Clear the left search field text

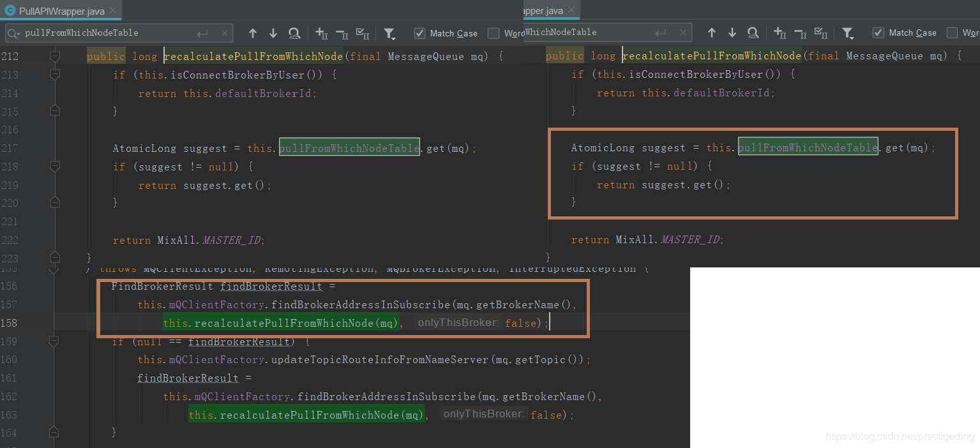tap(224, 33)
